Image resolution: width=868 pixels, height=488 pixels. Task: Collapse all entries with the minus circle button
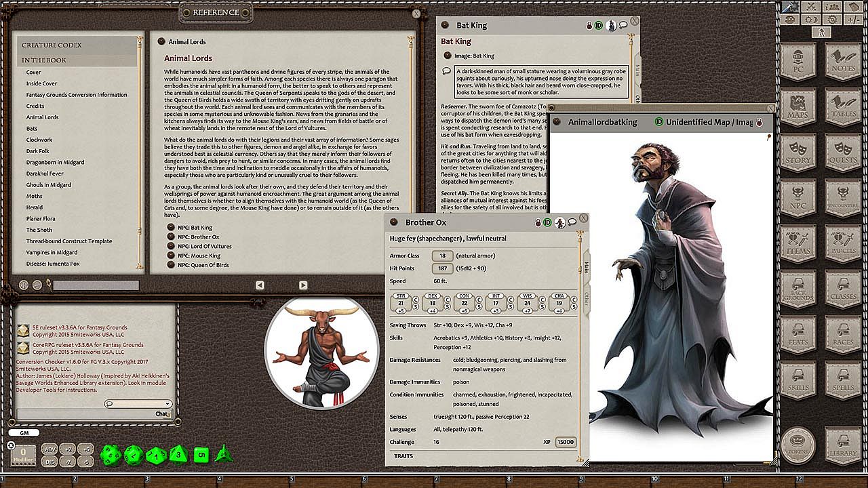37,285
